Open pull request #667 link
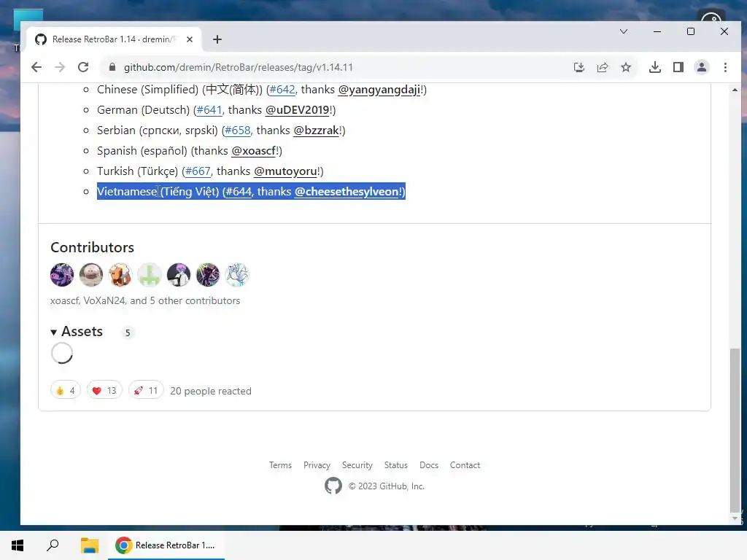This screenshot has width=747, height=560. [198, 171]
